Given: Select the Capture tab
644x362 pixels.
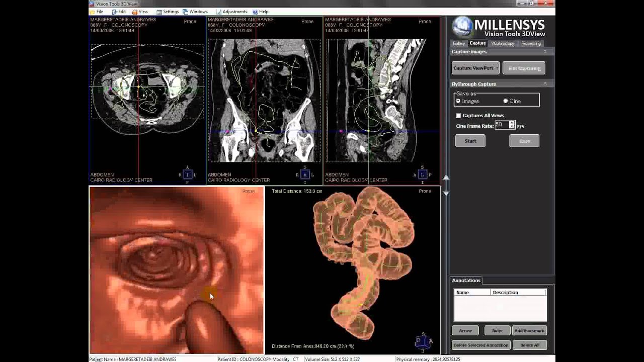Looking at the screenshot, I should (x=477, y=43).
